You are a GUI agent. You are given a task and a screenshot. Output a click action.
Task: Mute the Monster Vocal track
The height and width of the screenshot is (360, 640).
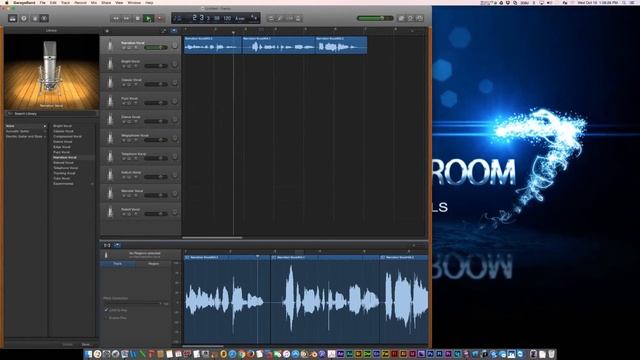tap(124, 196)
